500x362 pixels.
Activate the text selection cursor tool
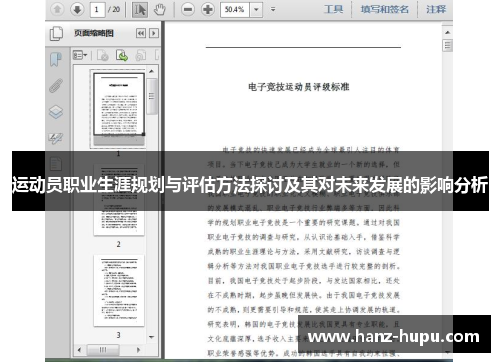click(x=140, y=10)
